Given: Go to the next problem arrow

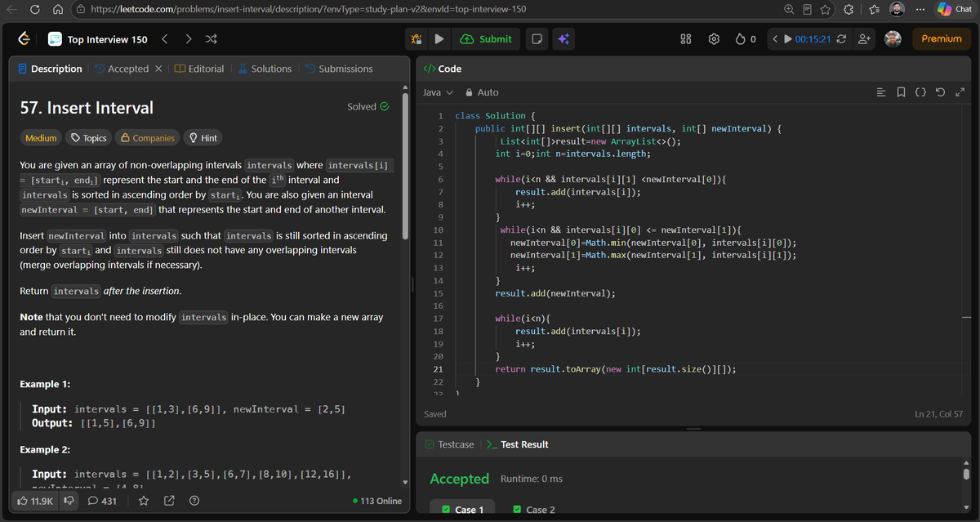Looking at the screenshot, I should click(189, 38).
